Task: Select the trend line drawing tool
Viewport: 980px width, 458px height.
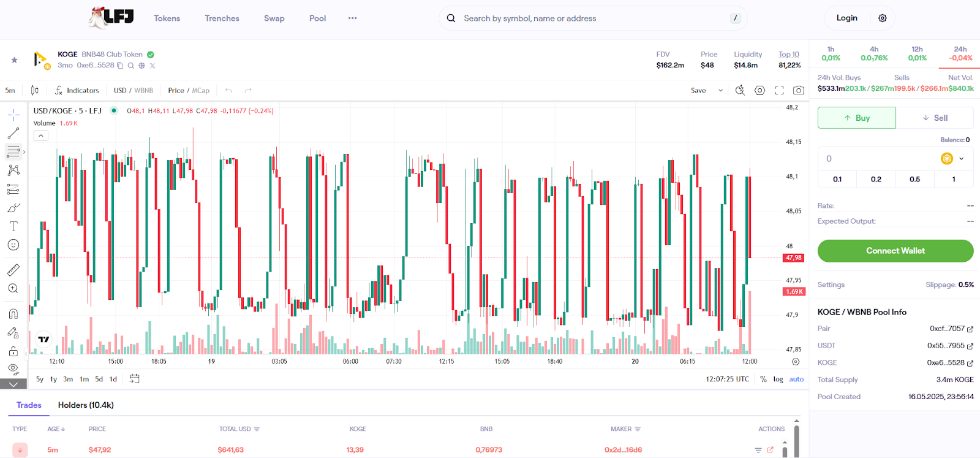Action: (13, 133)
